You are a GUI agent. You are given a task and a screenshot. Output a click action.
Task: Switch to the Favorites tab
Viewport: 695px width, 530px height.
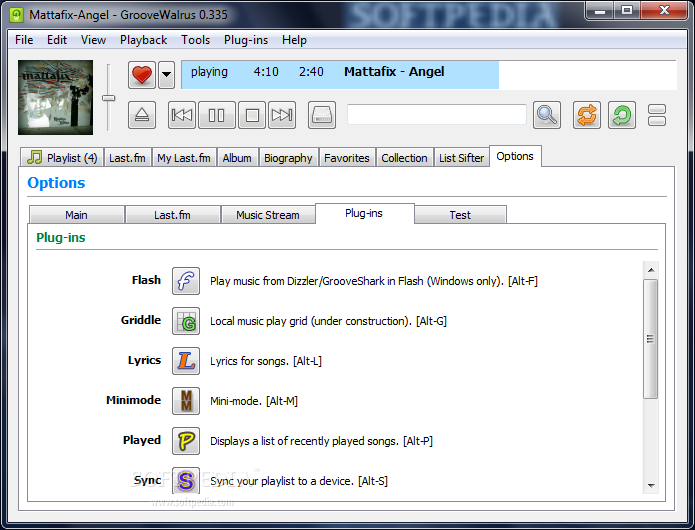point(347,158)
